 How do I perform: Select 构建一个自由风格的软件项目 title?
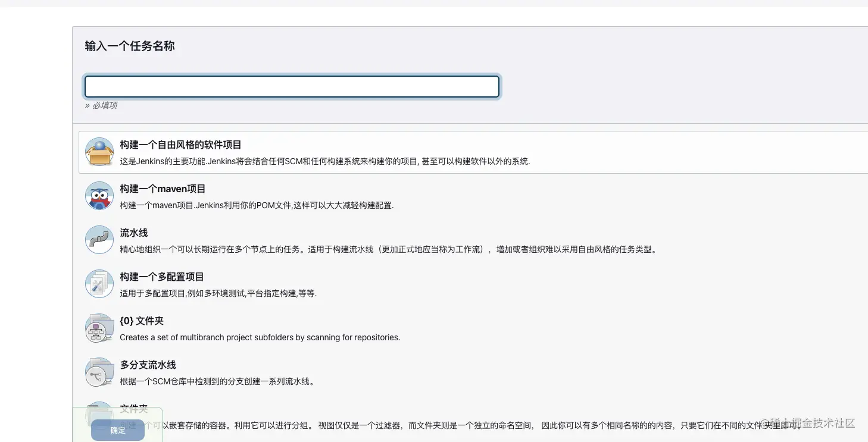pyautogui.click(x=180, y=145)
